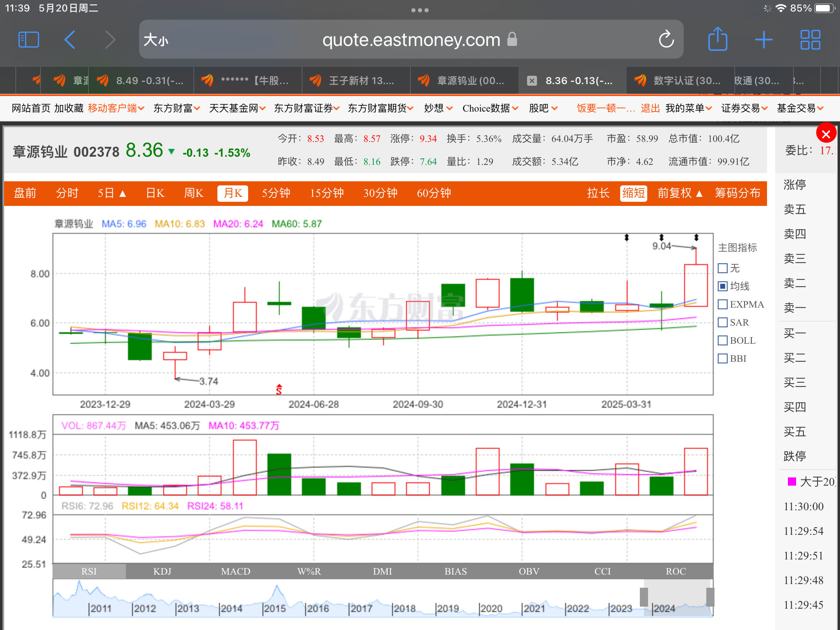840x630 pixels.
Task: Enable the BBI indicator checkbox
Action: (723, 358)
